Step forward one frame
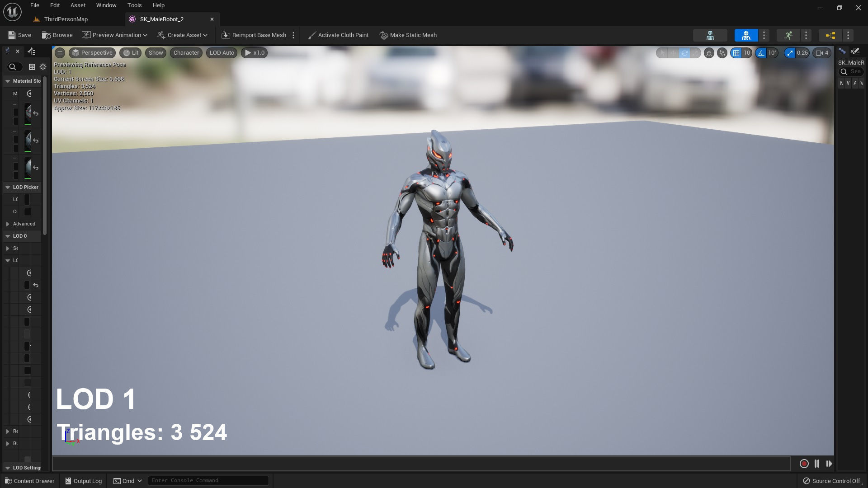 829,464
